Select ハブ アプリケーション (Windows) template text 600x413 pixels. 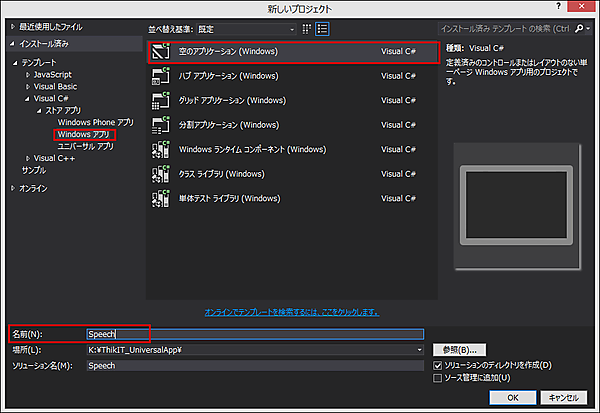tap(229, 76)
